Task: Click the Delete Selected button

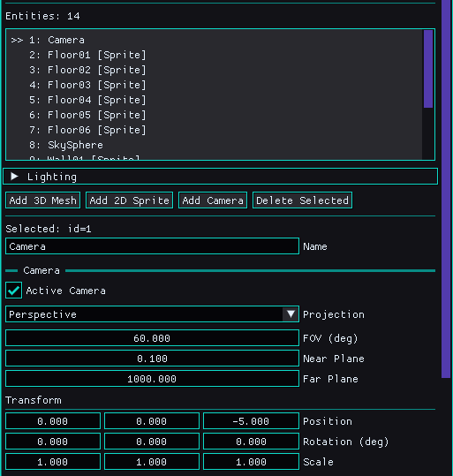Action: tap(302, 200)
